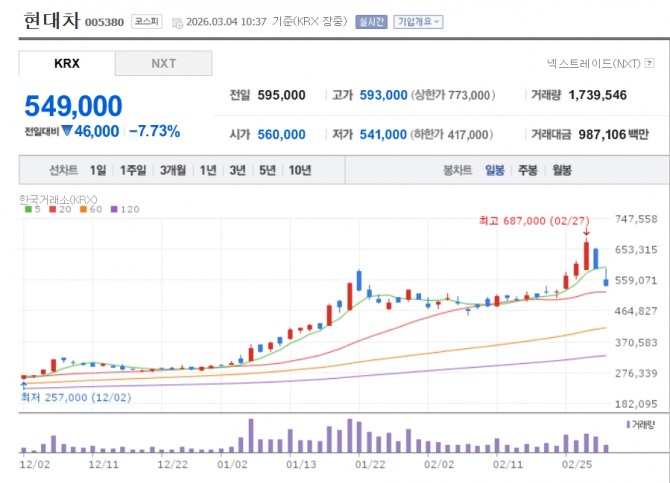Show the 주봉 weekly candle chart
The height and width of the screenshot is (483, 670).
click(x=527, y=170)
